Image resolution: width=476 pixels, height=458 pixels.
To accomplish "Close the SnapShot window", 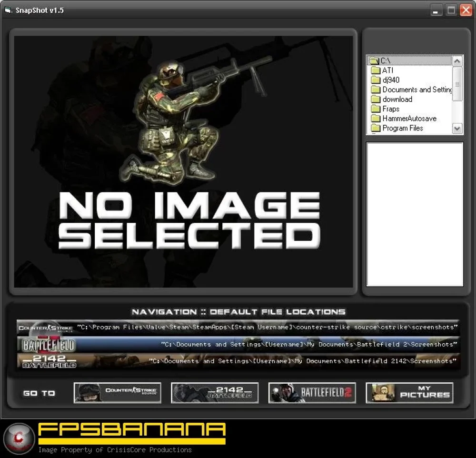I will [466, 10].
